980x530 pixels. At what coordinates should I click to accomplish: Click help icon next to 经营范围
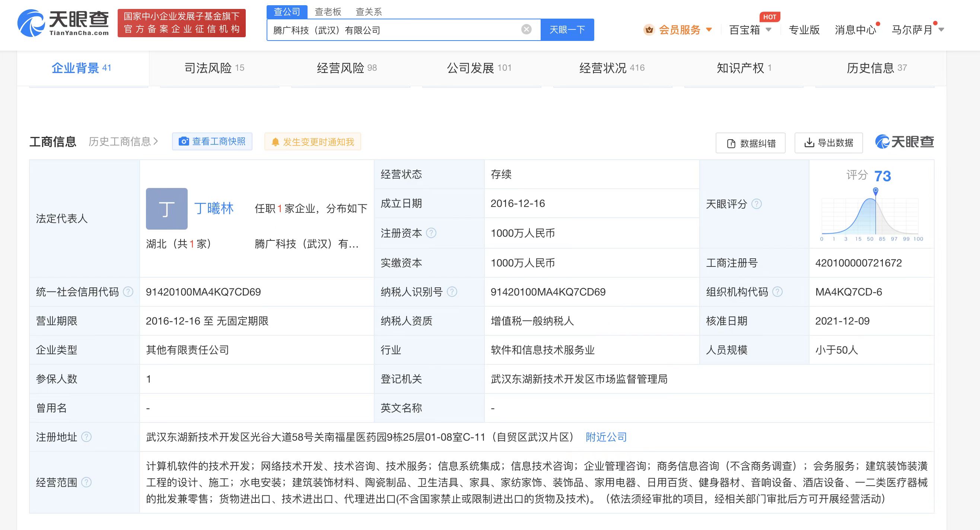pos(86,482)
